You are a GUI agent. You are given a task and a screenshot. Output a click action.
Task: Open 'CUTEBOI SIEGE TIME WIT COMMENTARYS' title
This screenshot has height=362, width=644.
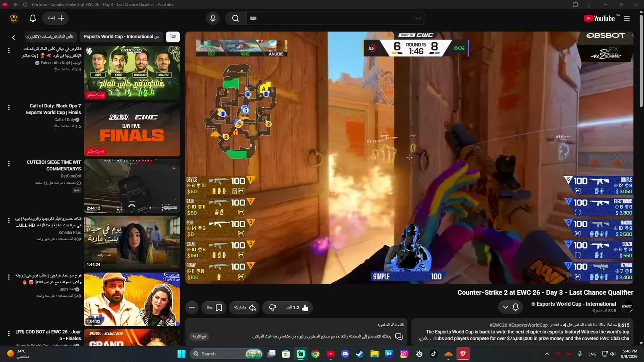coord(54,166)
